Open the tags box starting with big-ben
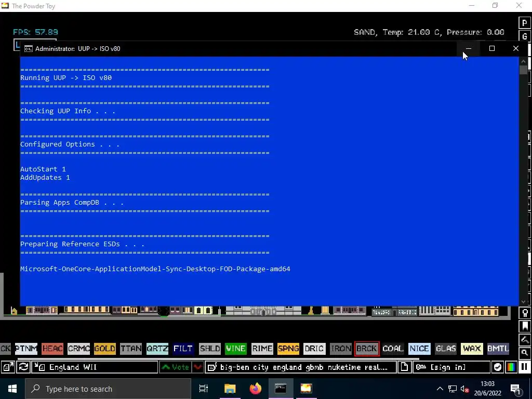This screenshot has height=399, width=532. pyautogui.click(x=301, y=367)
